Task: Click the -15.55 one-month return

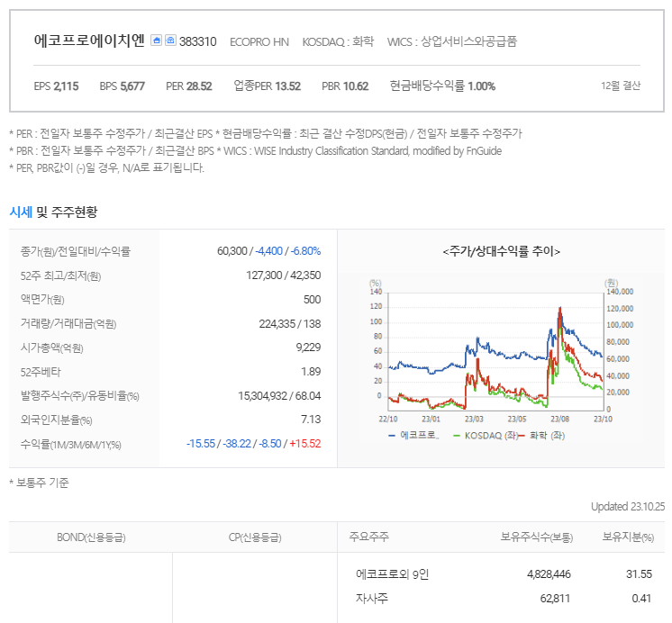Action: (201, 444)
